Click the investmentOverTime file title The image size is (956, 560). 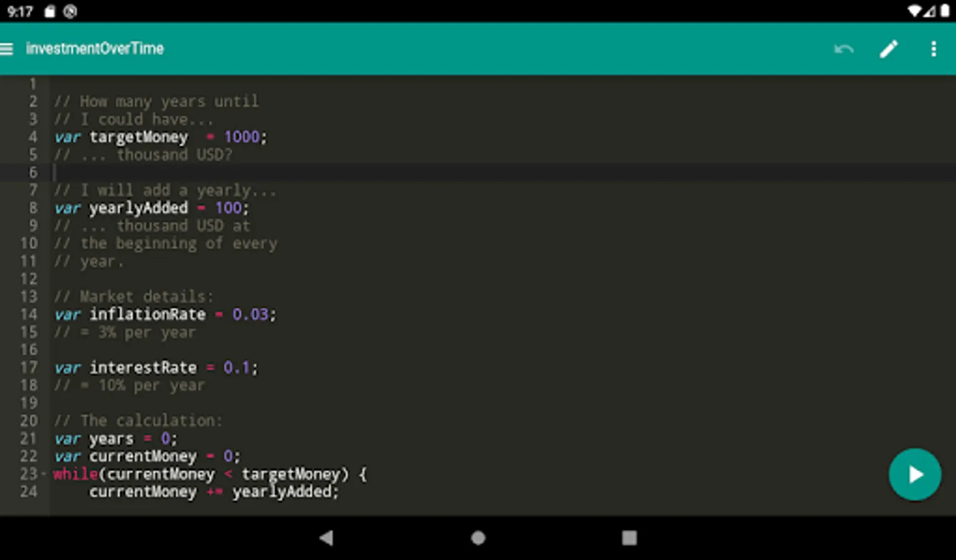[95, 49]
